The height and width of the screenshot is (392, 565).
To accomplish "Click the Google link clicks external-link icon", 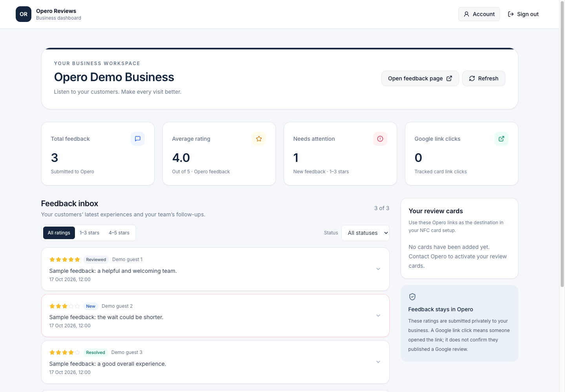I will pos(501,139).
